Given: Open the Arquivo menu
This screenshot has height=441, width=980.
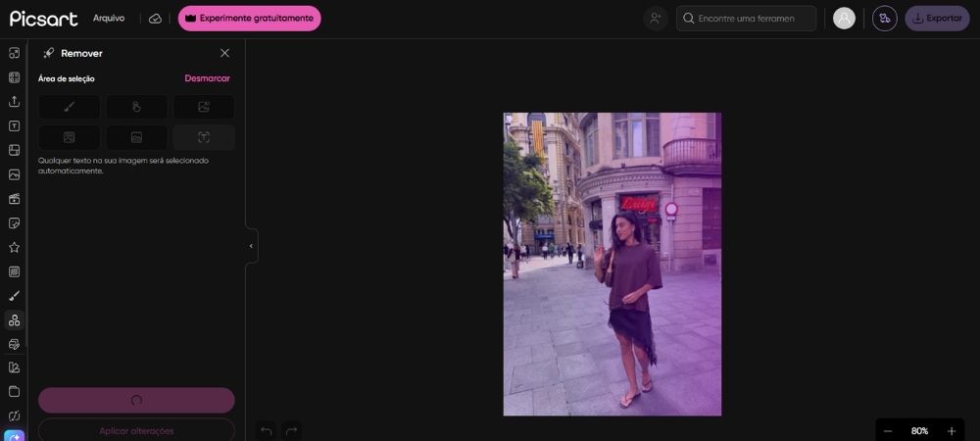Looking at the screenshot, I should (x=109, y=18).
